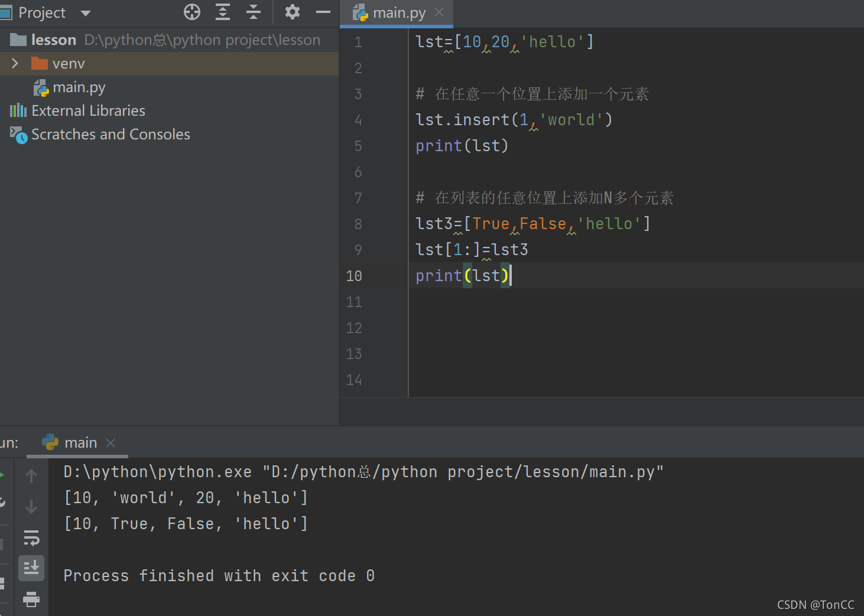Screen dimensions: 864x616
Task: Click the Python file icon beside main.py in tree
Action: [x=41, y=88]
